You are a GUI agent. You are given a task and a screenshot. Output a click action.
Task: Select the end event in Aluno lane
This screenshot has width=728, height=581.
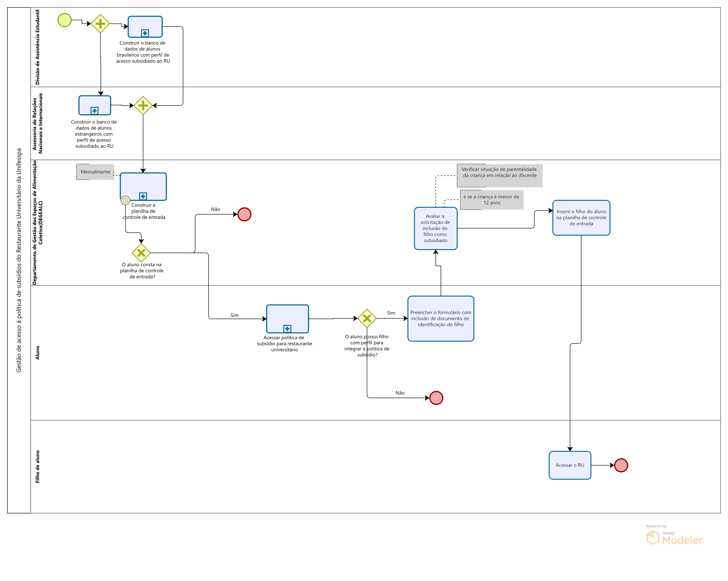(436, 398)
